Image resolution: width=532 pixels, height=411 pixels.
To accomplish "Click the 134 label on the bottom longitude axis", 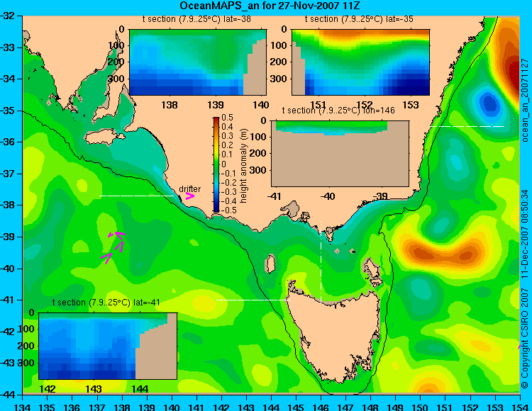I will [23, 407].
